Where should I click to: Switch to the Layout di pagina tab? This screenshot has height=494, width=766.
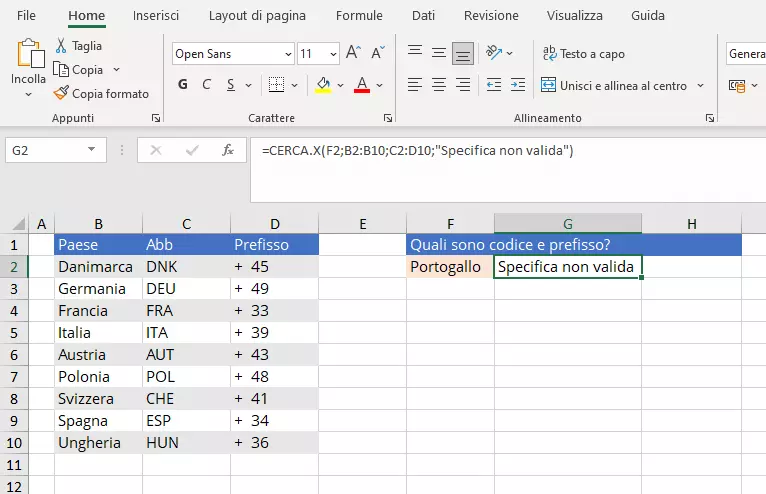pyautogui.click(x=257, y=16)
